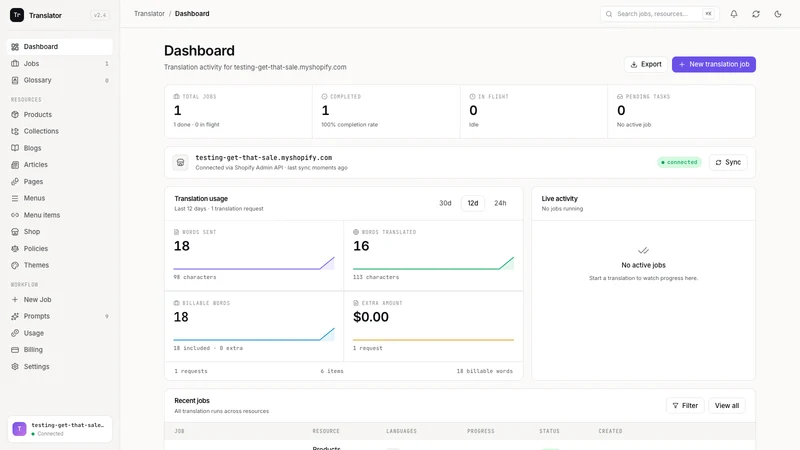
Task: Click the Usage sidebar icon
Action: pyautogui.click(x=15, y=333)
